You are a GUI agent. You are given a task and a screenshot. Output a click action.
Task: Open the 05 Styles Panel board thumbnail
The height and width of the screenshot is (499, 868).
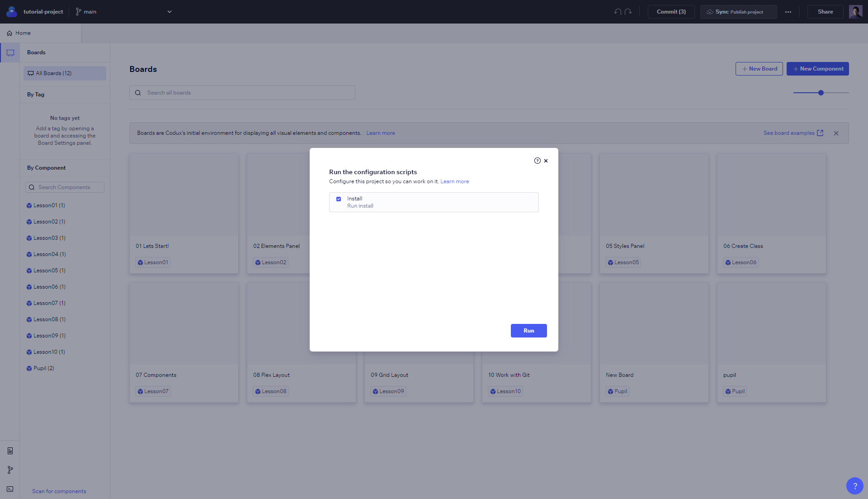click(654, 194)
